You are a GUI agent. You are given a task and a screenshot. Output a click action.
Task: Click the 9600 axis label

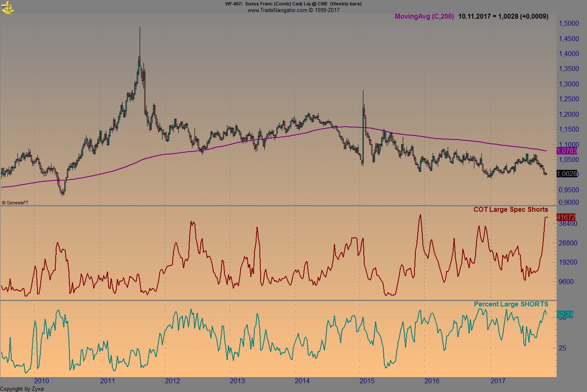coord(566,282)
